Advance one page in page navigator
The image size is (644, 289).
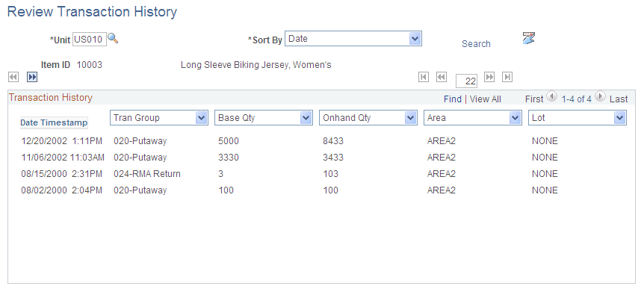pos(489,77)
